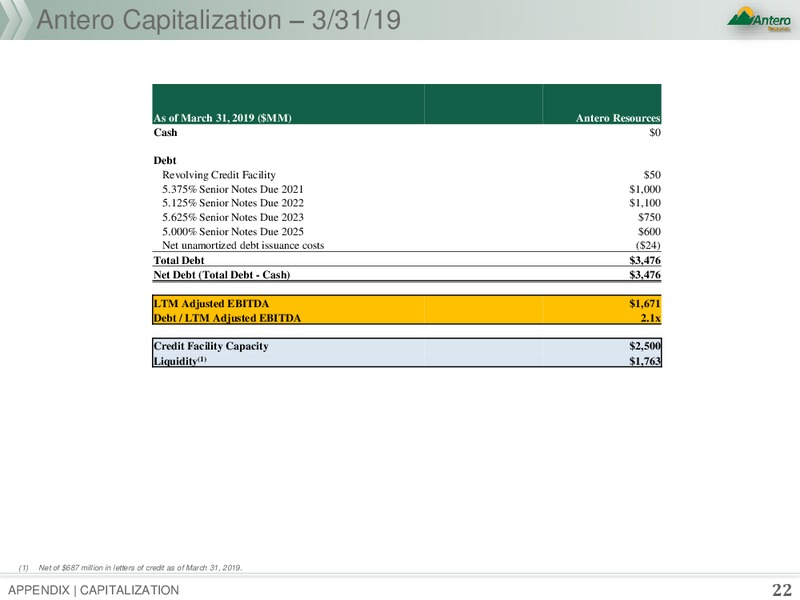Click the Net Debt value "$3,476"

645,274
